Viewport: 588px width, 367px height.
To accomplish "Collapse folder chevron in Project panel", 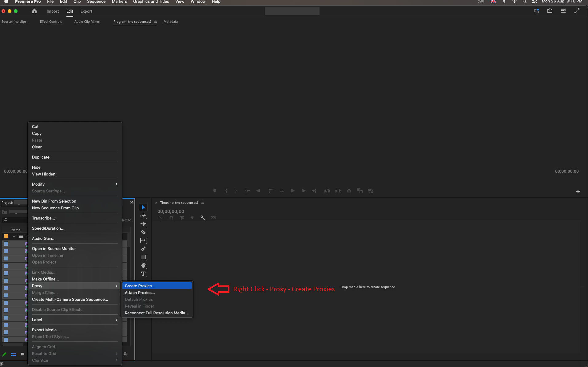I will click(x=14, y=236).
